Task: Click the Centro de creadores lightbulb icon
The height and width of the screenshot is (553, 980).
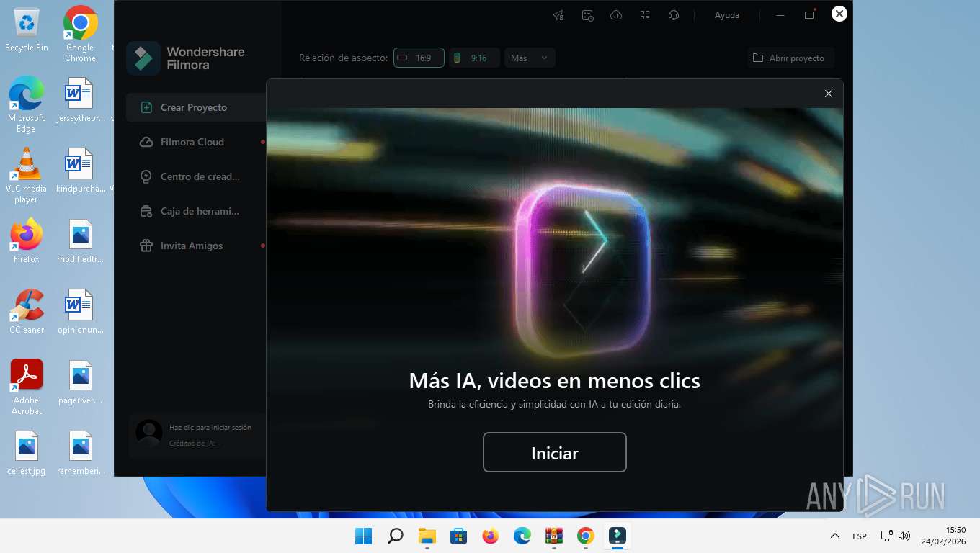Action: click(x=146, y=176)
